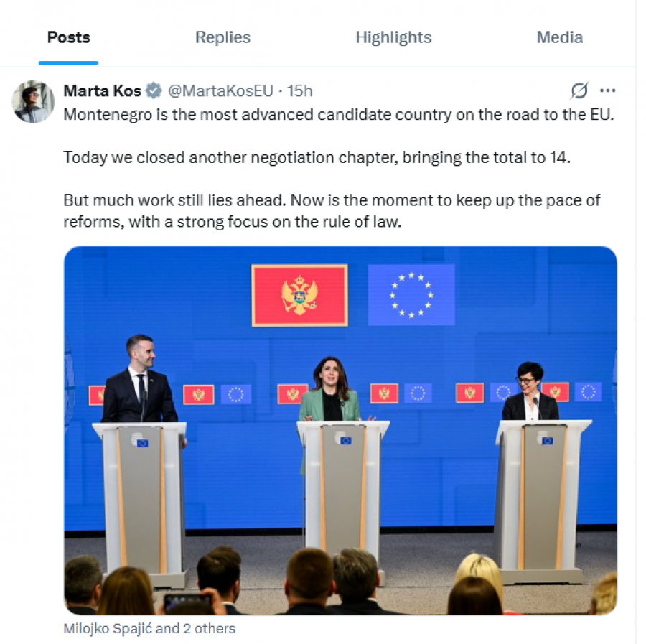Switch to the Media tab
The width and height of the screenshot is (646, 644).
pos(559,37)
